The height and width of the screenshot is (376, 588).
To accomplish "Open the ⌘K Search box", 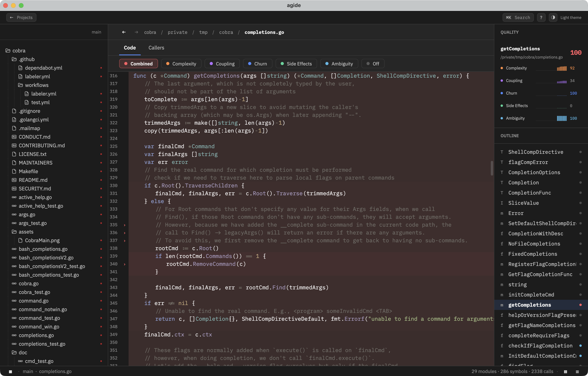I will [x=518, y=17].
